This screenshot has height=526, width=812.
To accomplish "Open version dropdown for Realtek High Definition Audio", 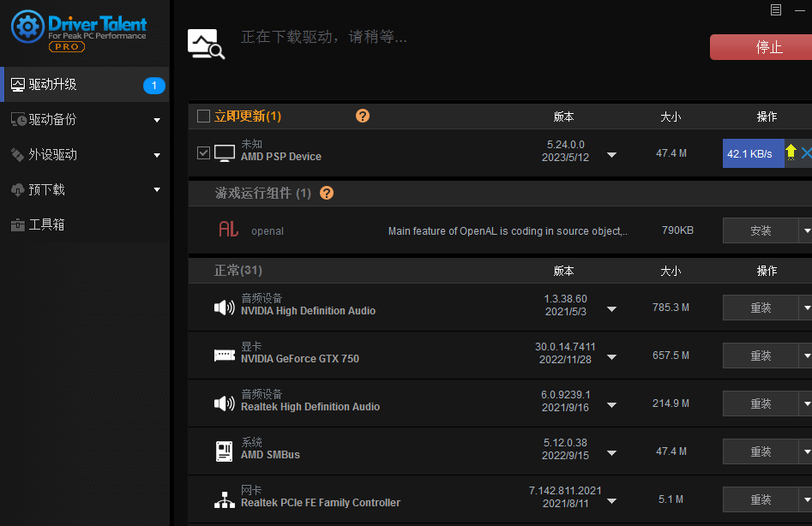I will coord(611,405).
